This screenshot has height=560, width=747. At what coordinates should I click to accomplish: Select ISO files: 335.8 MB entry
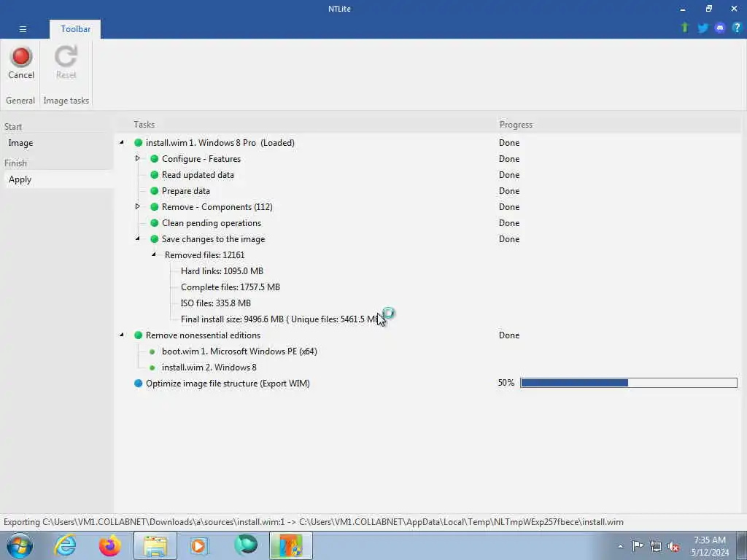tap(215, 303)
